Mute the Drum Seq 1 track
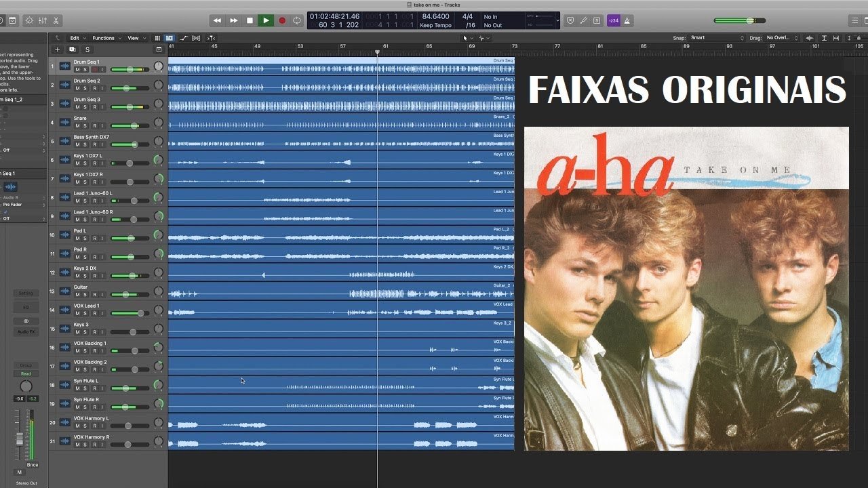Viewport: 868px width, 488px height. [x=77, y=69]
